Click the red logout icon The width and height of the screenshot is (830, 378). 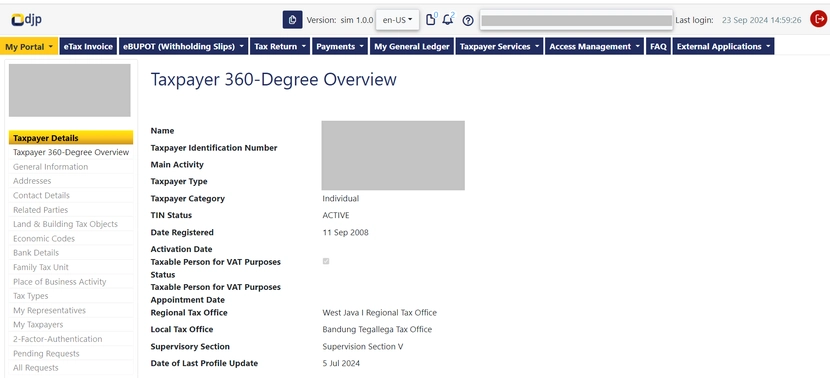pos(818,20)
